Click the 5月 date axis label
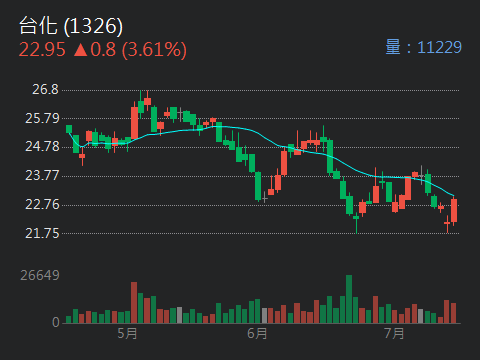The height and width of the screenshot is (360, 480). [127, 333]
